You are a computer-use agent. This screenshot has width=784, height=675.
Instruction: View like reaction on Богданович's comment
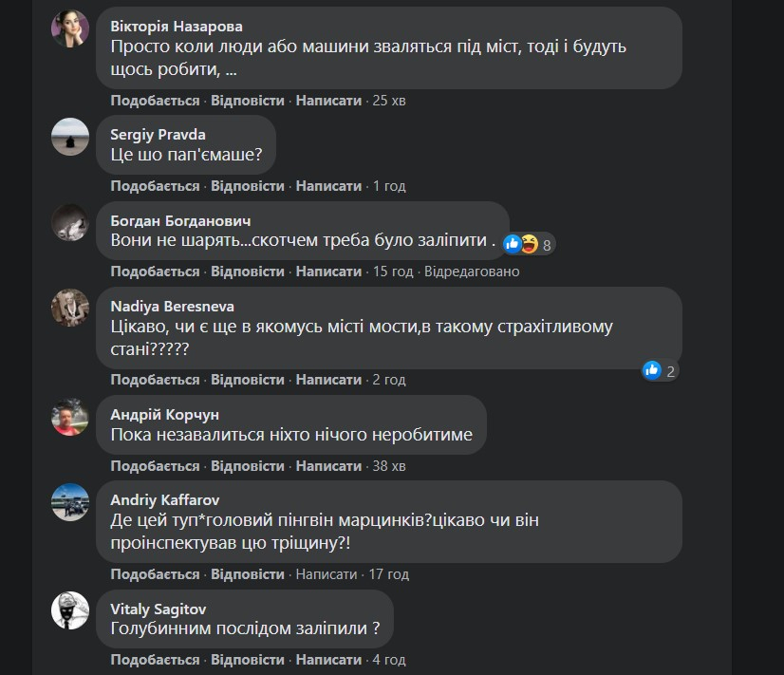(x=512, y=244)
